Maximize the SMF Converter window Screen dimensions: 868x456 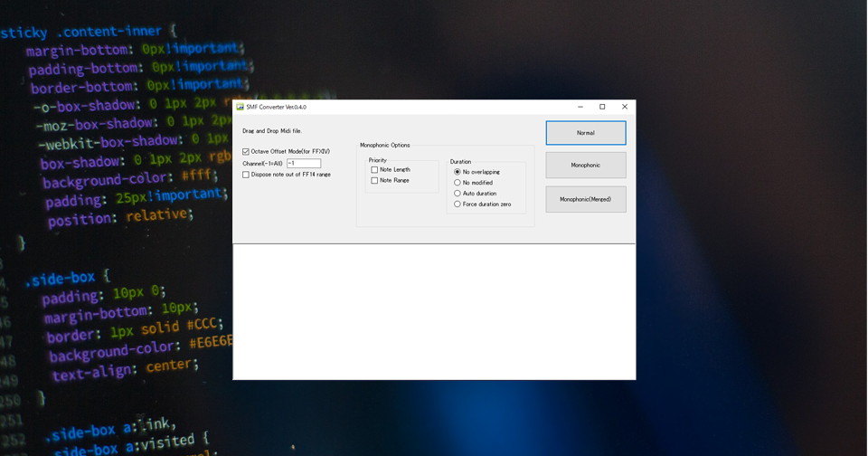click(602, 107)
